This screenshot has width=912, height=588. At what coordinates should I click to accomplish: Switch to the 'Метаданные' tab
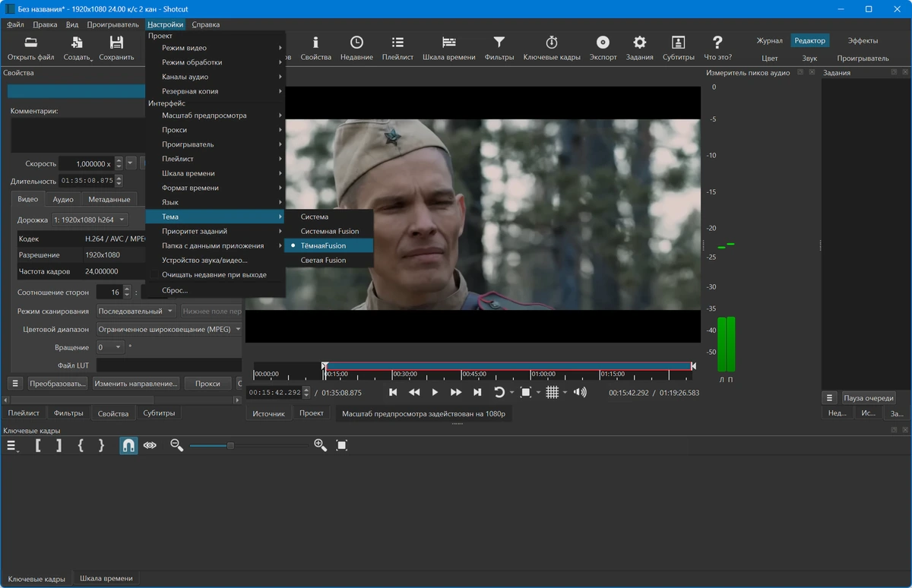tap(109, 199)
